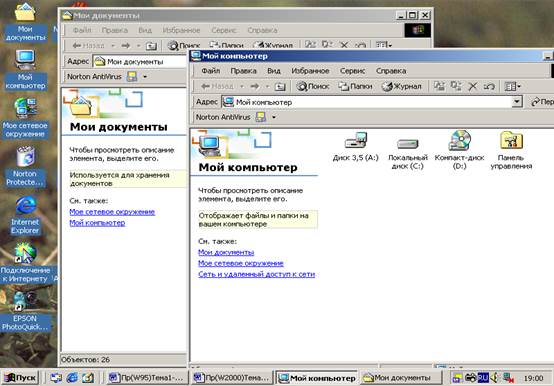
Task: Click Norton AntiVirus icon in Мой компьютер toolbar
Action: (261, 117)
